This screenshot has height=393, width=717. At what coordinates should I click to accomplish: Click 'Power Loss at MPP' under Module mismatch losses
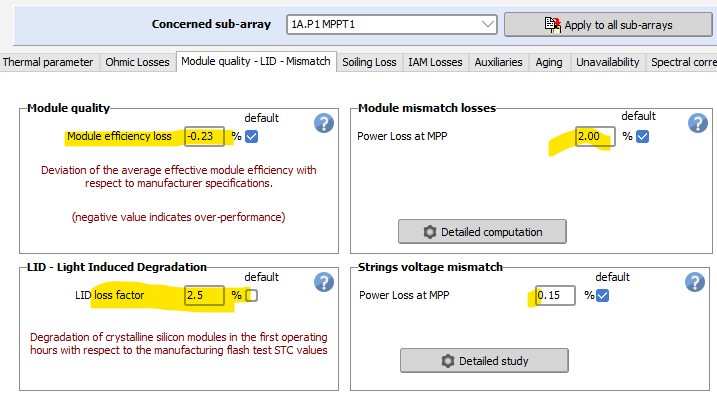coord(402,136)
